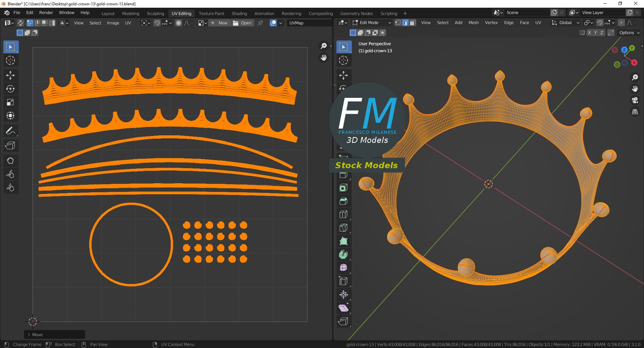Screen dimensions: 644x348
Task: Select the Annotate tool in UV editor
Action: tap(10, 131)
